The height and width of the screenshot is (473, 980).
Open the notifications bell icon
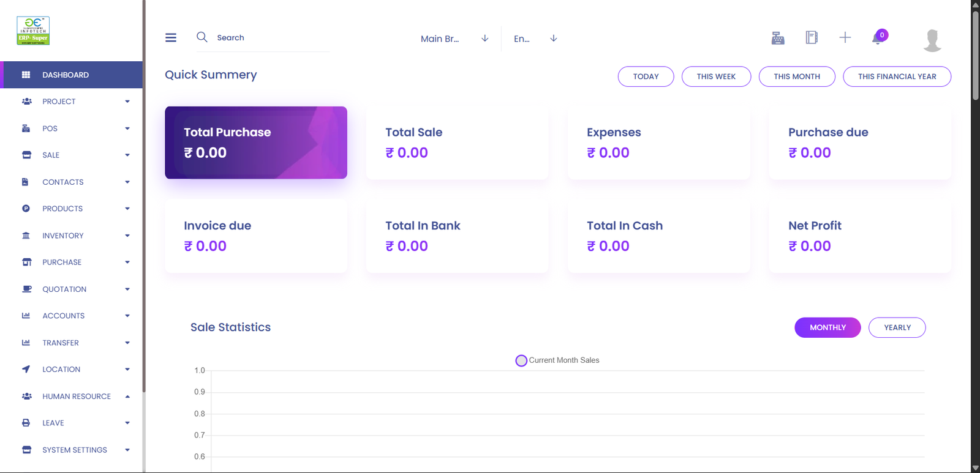coord(878,39)
